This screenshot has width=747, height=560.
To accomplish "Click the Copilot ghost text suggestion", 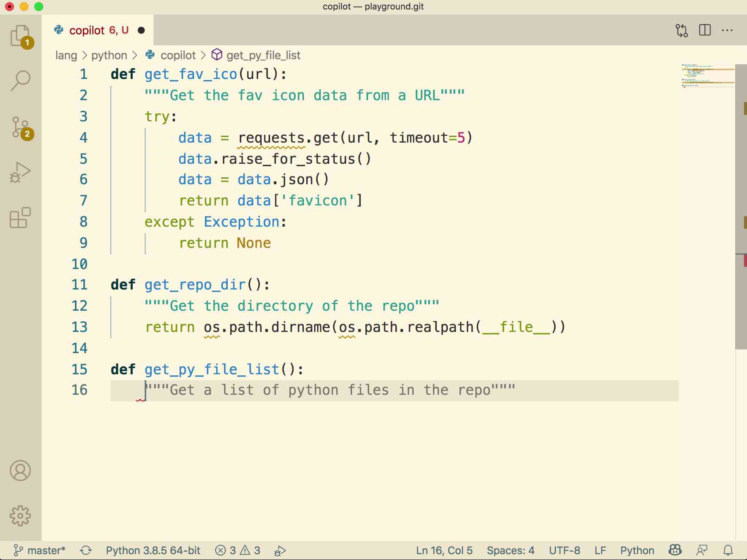I will [330, 390].
